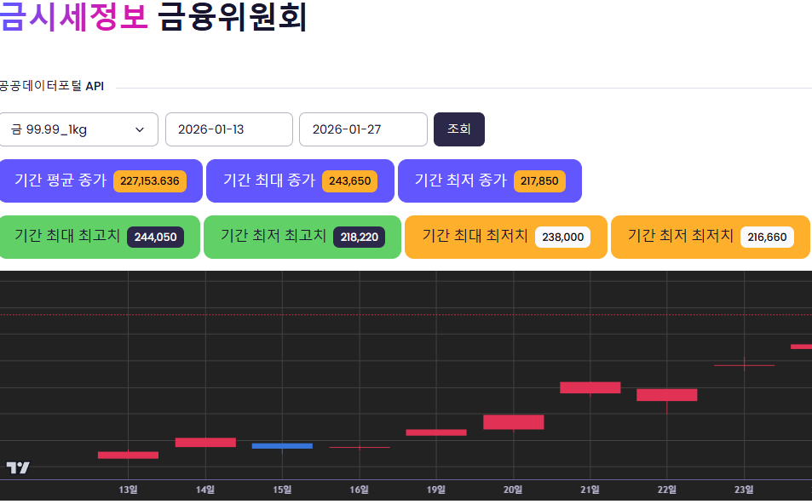Click the start date field showing 2026-01-13
812x504 pixels.
coord(228,129)
